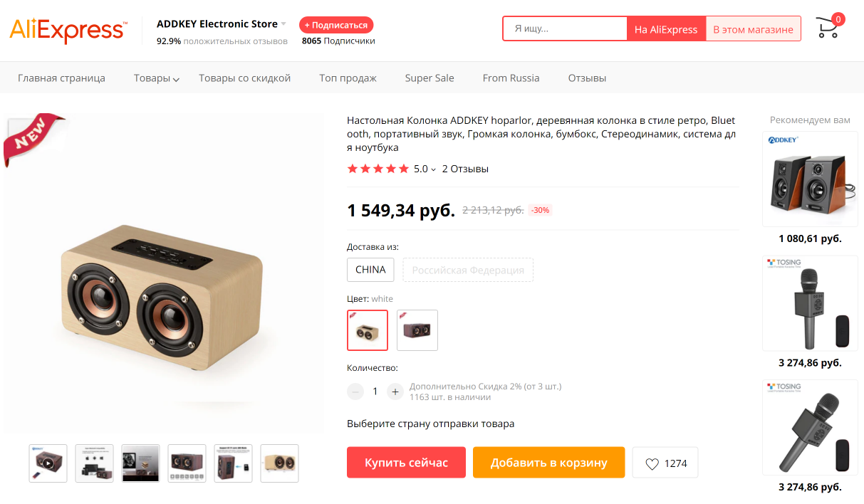The image size is (864, 504).
Task: Go to Топ продаж tab
Action: tap(348, 78)
